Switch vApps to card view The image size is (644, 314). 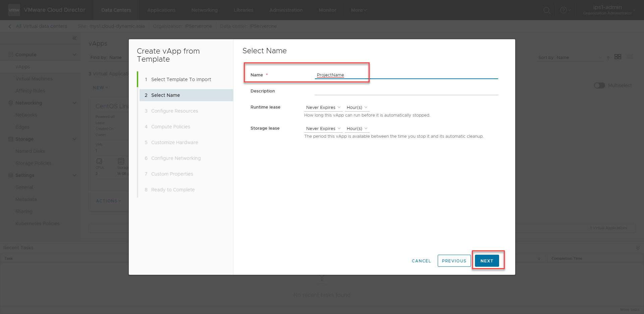pyautogui.click(x=618, y=57)
